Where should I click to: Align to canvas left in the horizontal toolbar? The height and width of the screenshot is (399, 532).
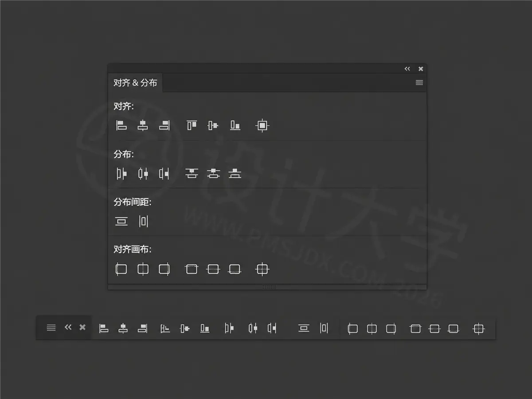click(352, 329)
